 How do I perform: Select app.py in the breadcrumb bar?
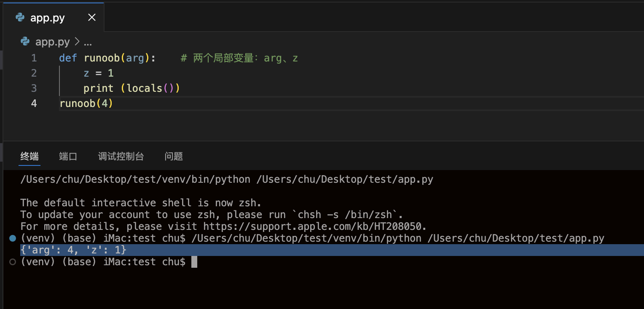click(52, 42)
